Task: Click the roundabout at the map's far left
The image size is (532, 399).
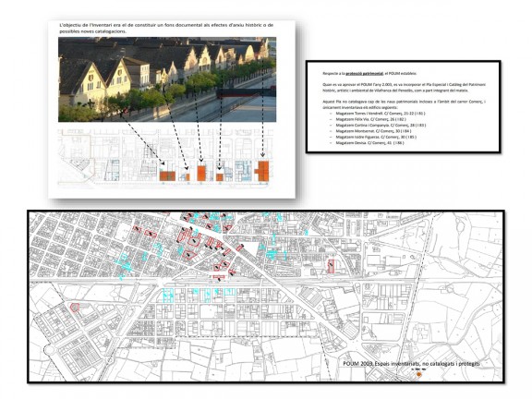Action: [49, 349]
